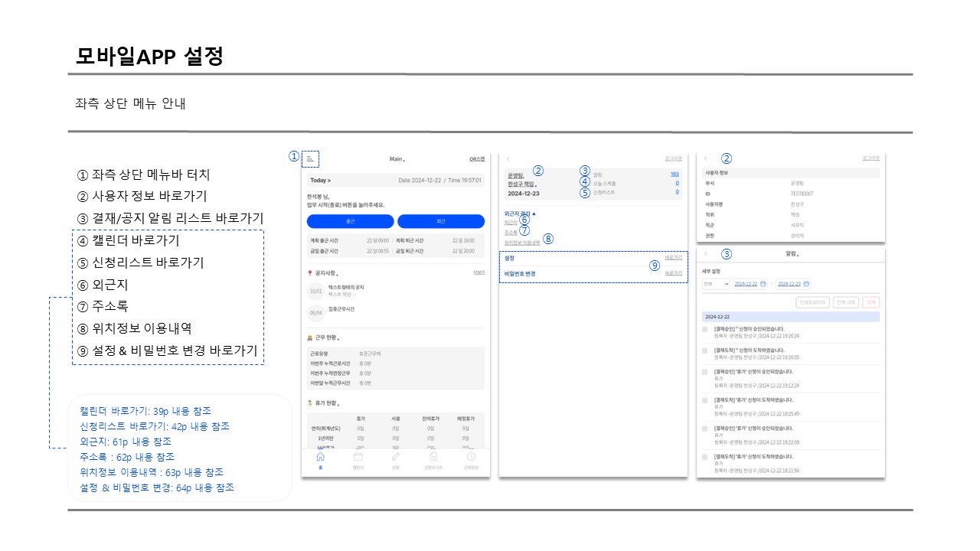Open calendar picker for start date 2024-12-22
This screenshot has width=980, height=551.
763,283
